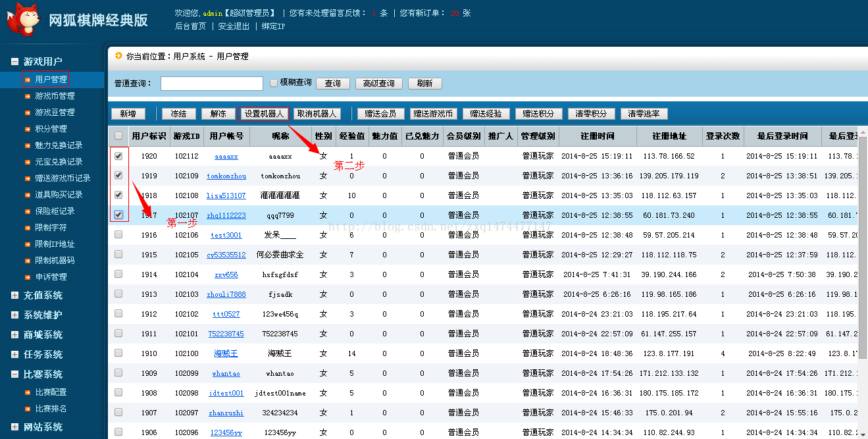Click the 清零逃率 button
The width and height of the screenshot is (868, 439).
(x=644, y=114)
